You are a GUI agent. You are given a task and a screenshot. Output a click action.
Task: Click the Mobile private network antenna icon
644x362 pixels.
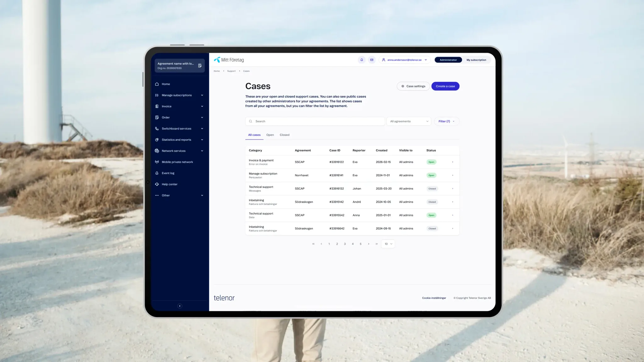pos(157,162)
